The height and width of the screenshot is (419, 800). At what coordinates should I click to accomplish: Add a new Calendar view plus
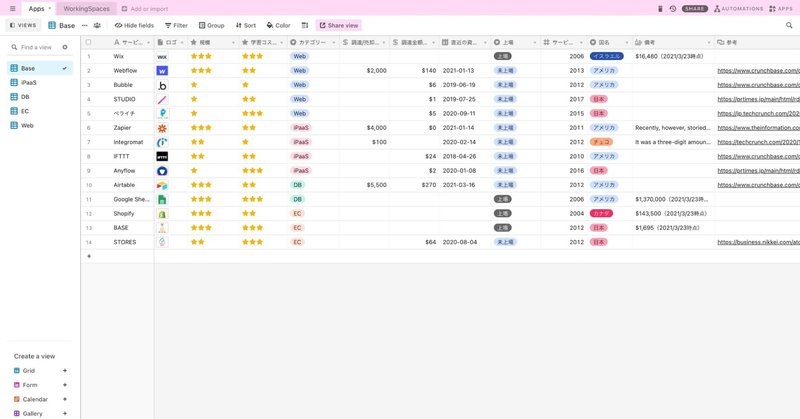point(65,399)
